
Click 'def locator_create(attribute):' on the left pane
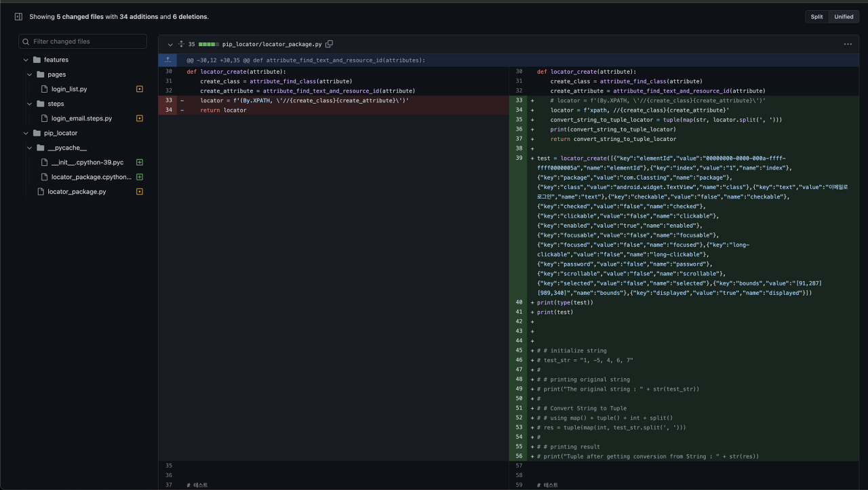click(236, 71)
